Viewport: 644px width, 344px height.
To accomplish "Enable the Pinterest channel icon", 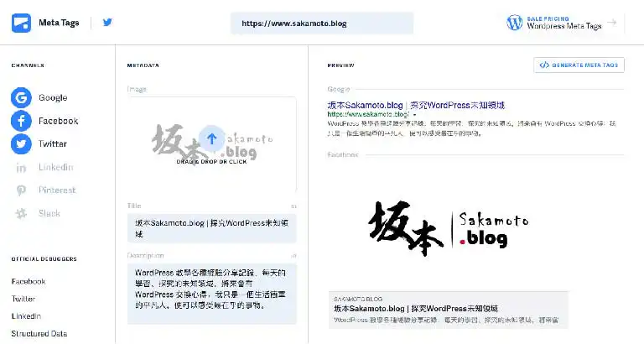I will tap(21, 190).
